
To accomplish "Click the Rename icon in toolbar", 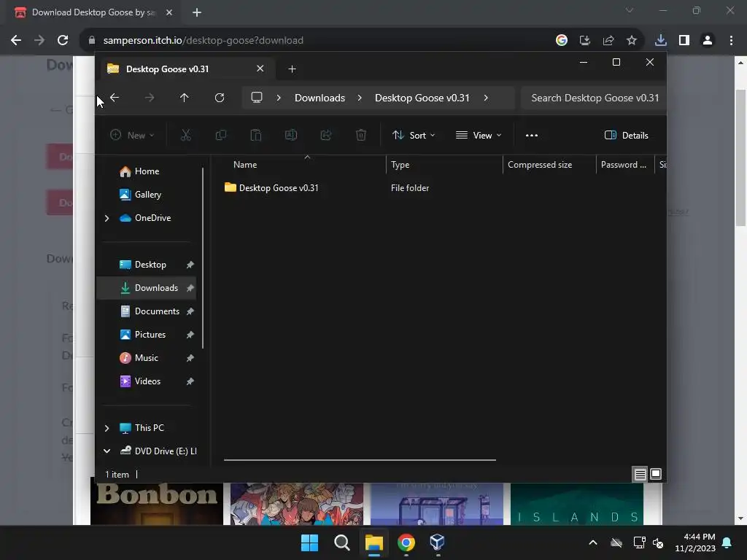I will pos(290,135).
